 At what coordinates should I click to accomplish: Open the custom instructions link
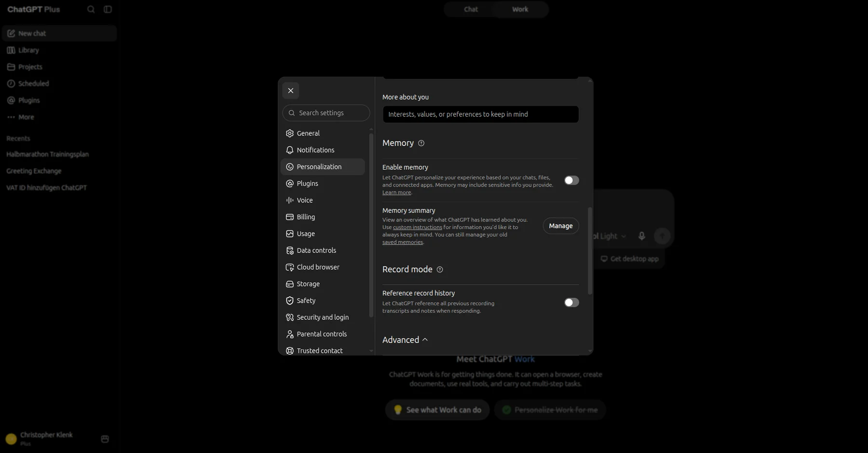[417, 227]
